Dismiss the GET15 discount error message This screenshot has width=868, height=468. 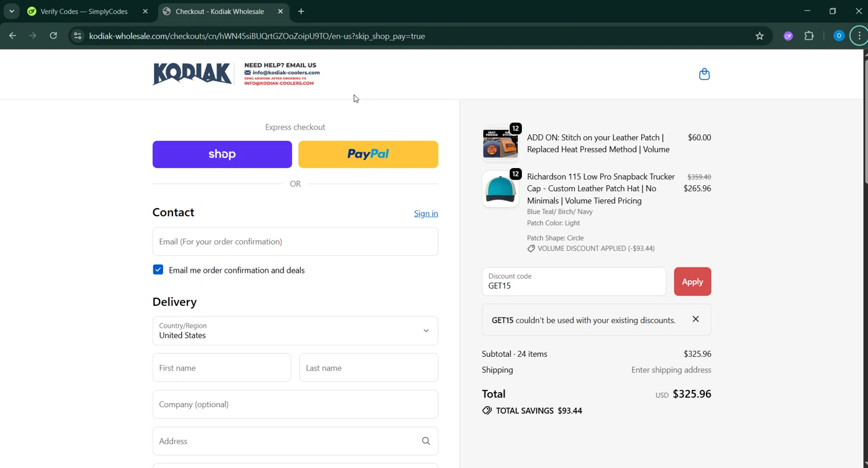pyautogui.click(x=696, y=319)
